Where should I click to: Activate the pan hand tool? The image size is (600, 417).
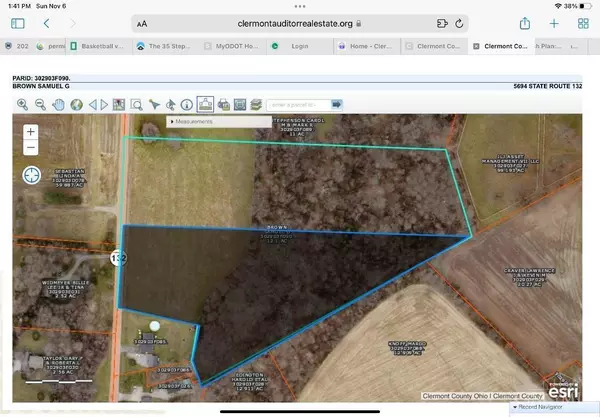click(59, 104)
